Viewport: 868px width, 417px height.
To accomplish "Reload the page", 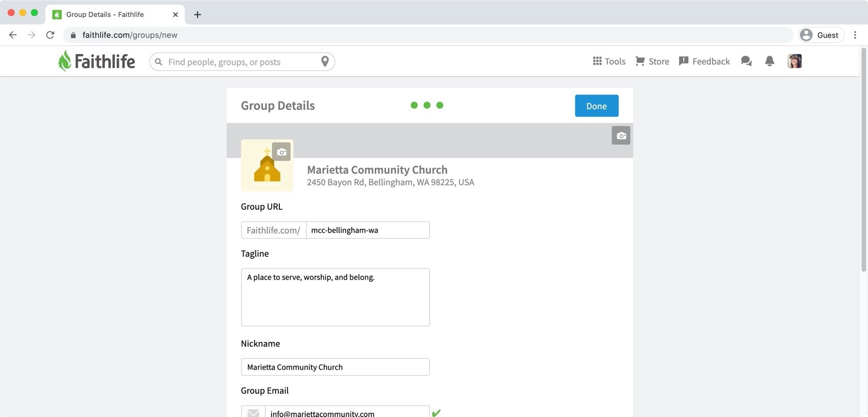I will coord(50,35).
